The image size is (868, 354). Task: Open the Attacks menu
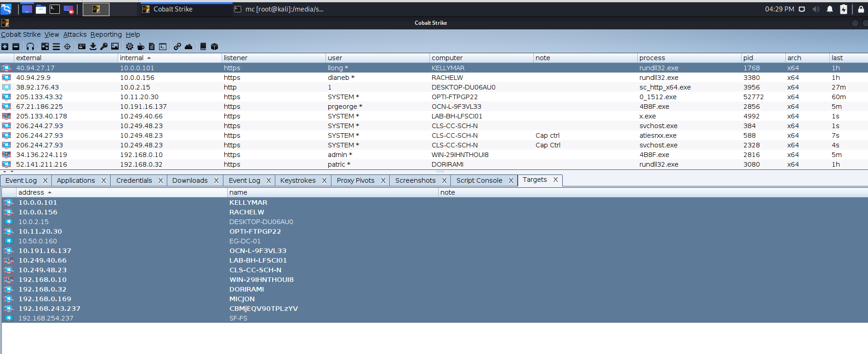[75, 34]
